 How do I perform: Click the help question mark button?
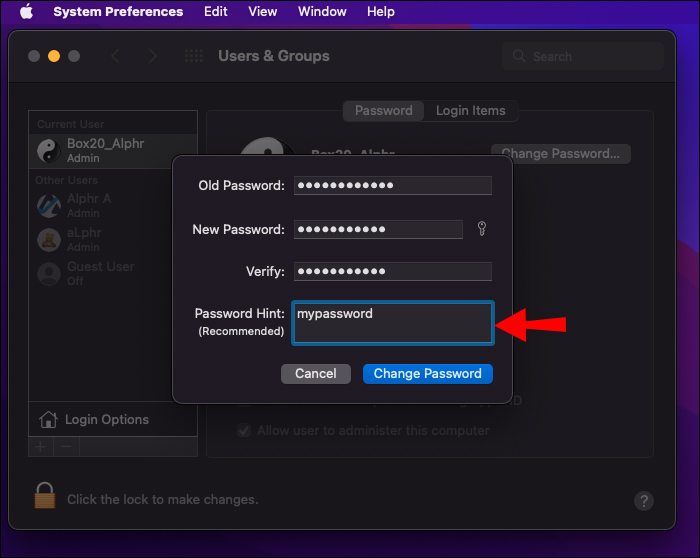point(644,500)
